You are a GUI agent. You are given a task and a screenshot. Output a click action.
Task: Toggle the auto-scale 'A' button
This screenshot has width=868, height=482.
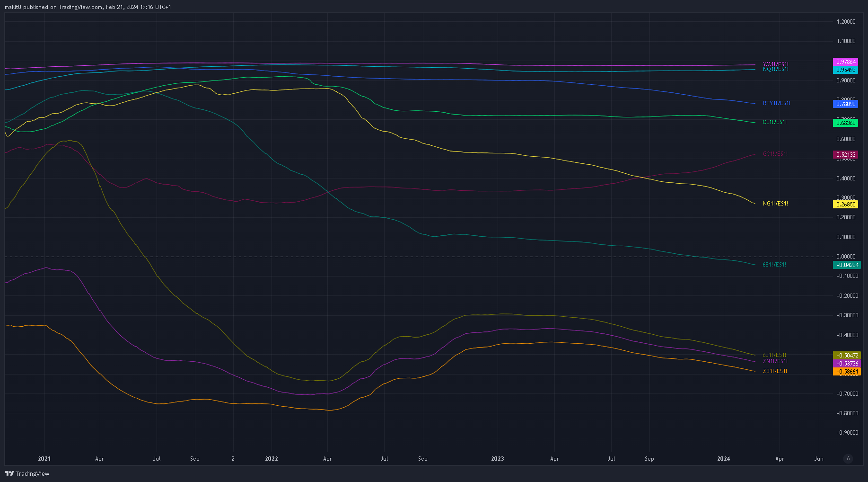[848, 458]
